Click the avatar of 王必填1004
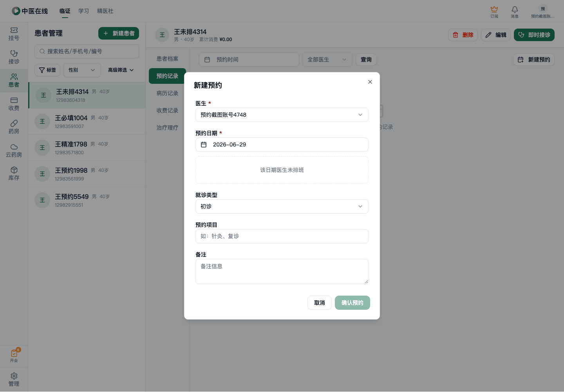This screenshot has height=392, width=564. pyautogui.click(x=42, y=121)
